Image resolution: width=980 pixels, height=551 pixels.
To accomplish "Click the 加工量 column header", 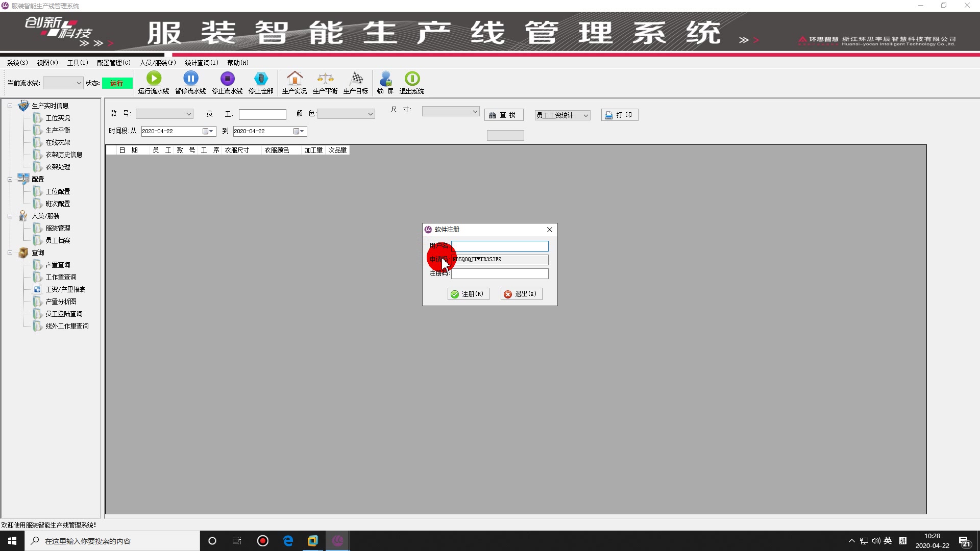I will pos(313,150).
